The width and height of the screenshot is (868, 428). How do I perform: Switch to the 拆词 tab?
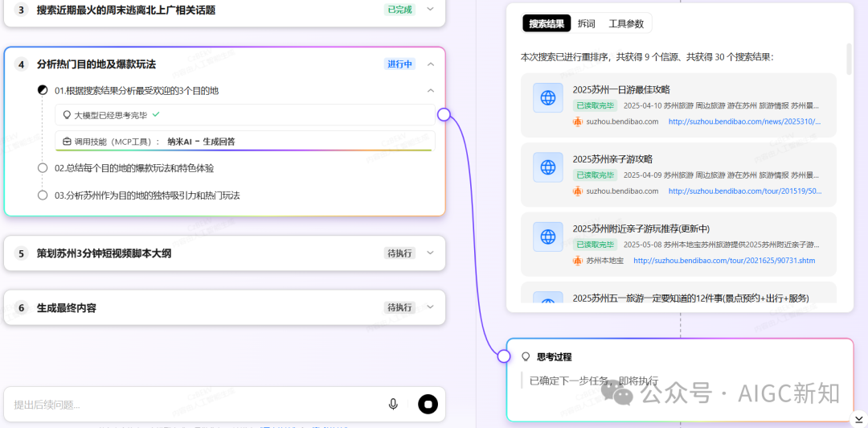click(x=586, y=23)
